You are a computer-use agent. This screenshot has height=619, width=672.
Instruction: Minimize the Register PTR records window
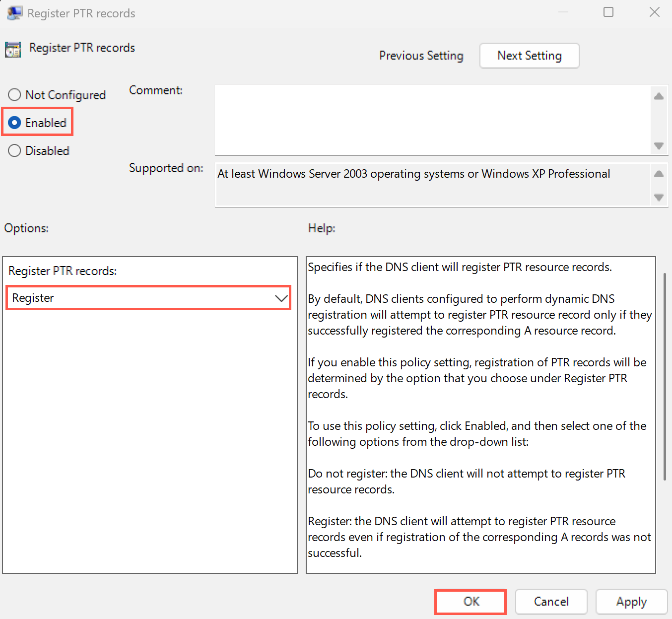pyautogui.click(x=563, y=12)
